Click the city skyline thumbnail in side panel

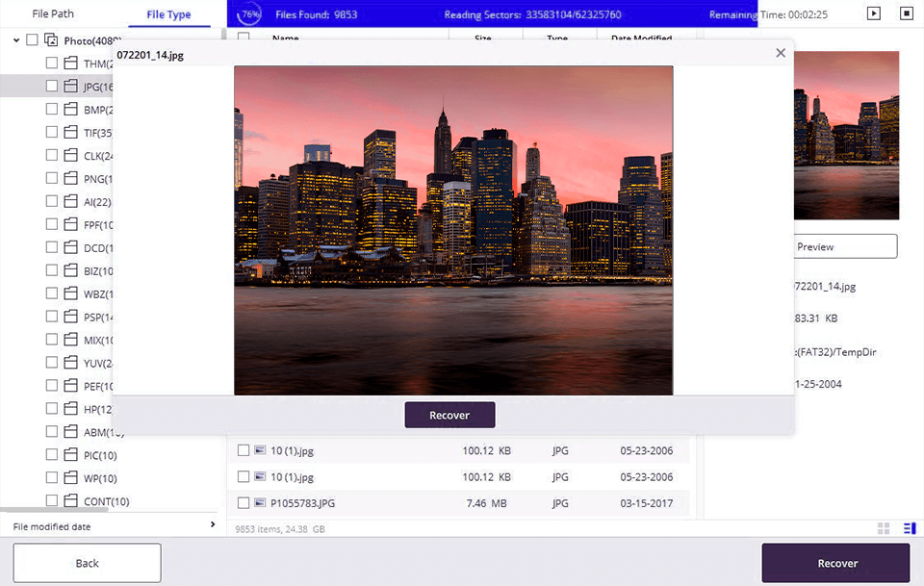845,136
